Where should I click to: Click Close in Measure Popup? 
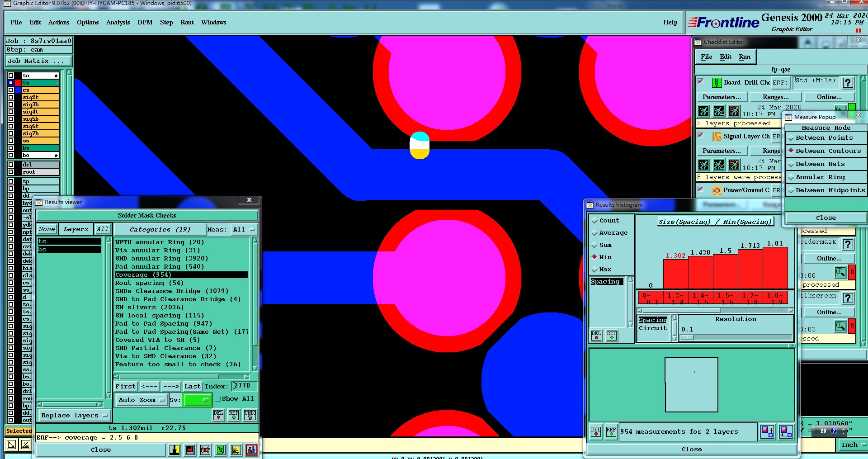coord(826,218)
